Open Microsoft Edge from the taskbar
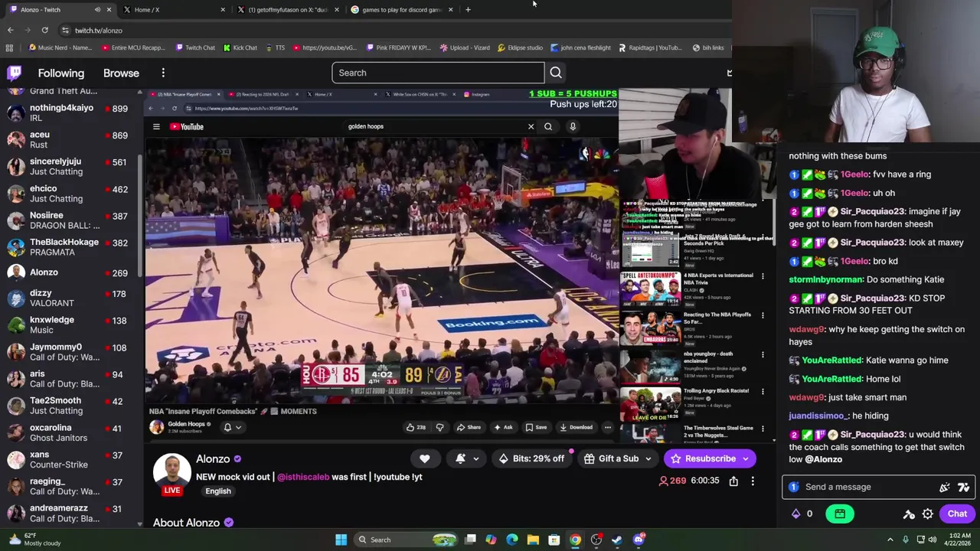Screen dimensions: 980x551 pyautogui.click(x=511, y=540)
